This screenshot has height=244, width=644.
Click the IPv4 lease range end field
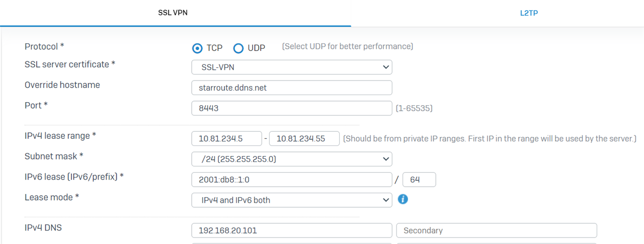(x=304, y=138)
